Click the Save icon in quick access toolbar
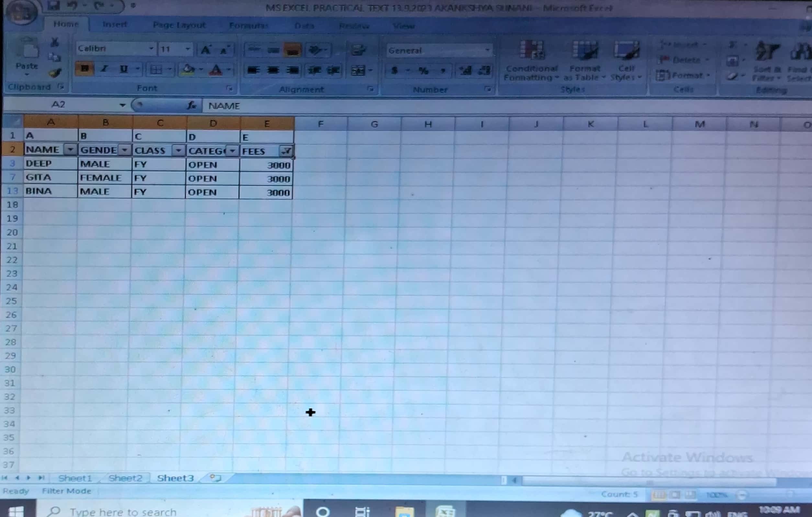The height and width of the screenshot is (517, 812). coord(53,6)
